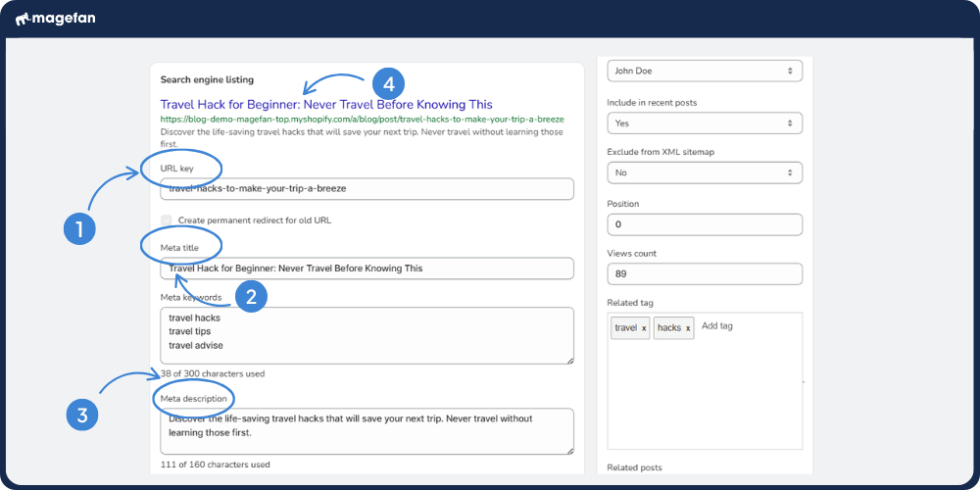Remove the hacks tag
This screenshot has width=980, height=490.
pyautogui.click(x=688, y=328)
